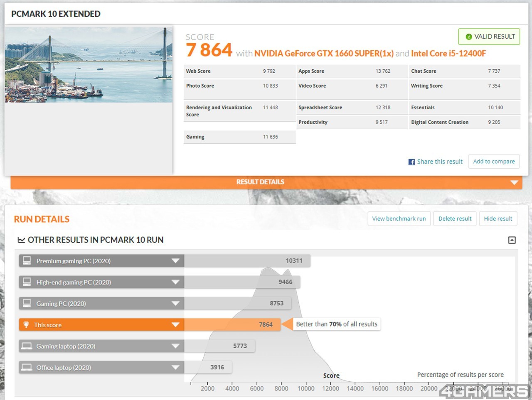Click the Intel Core i5-12400F link
Viewport: 532px width, 400px height.
[448, 54]
